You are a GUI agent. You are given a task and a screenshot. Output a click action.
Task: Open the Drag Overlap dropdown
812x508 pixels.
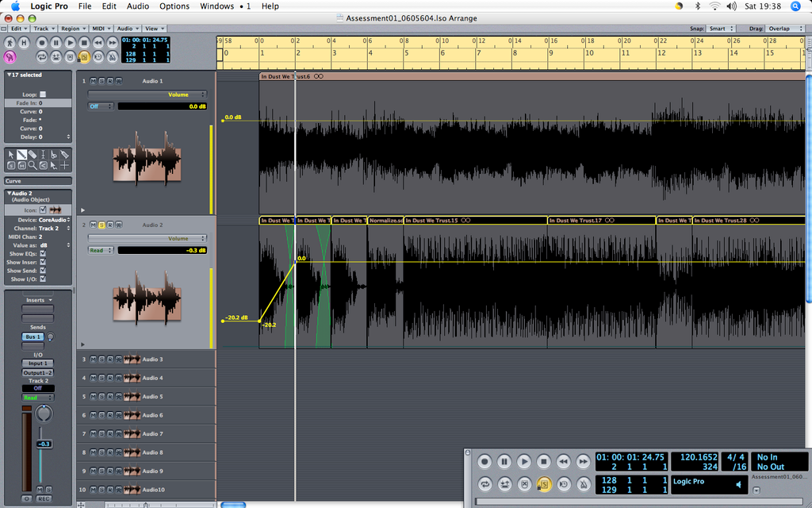coord(784,29)
